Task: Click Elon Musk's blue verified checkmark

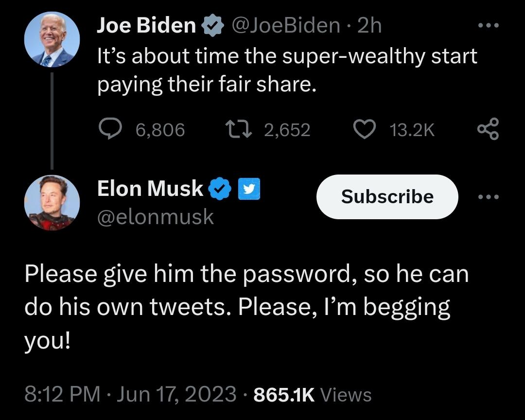Action: pyautogui.click(x=219, y=189)
